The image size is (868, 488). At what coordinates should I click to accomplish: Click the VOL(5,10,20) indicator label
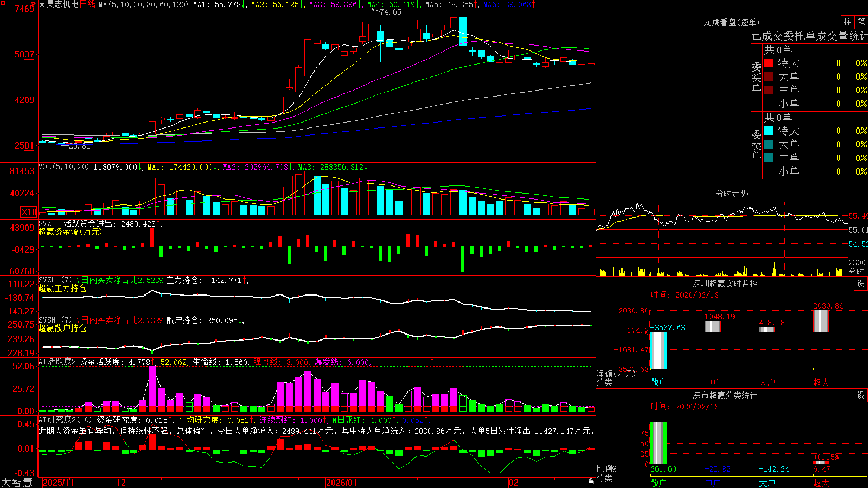63,167
